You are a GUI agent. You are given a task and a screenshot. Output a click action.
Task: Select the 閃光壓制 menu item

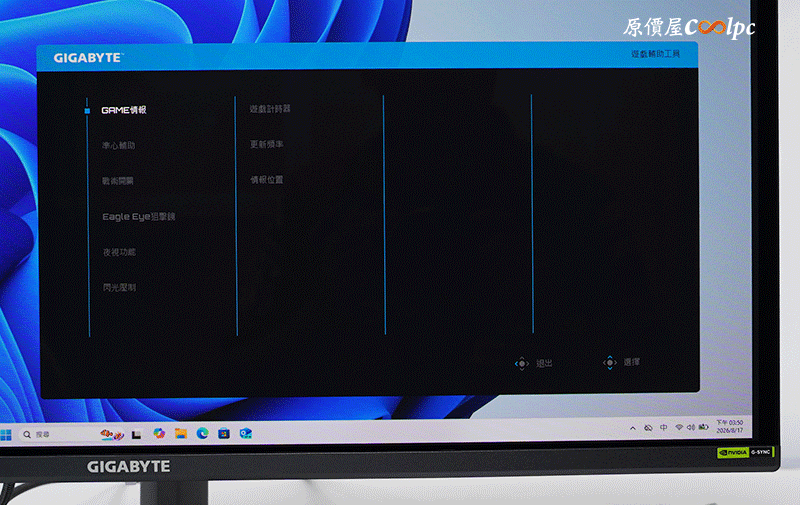tap(119, 288)
